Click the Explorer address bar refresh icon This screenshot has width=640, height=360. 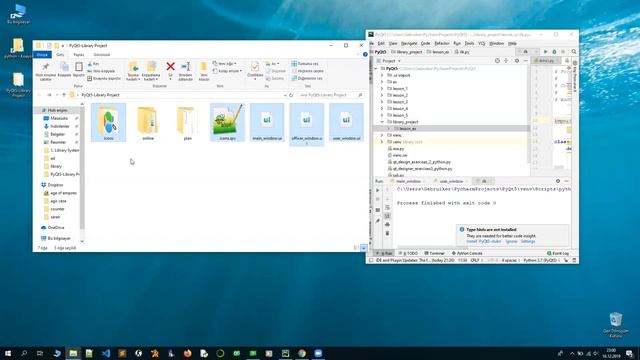pyautogui.click(x=291, y=95)
